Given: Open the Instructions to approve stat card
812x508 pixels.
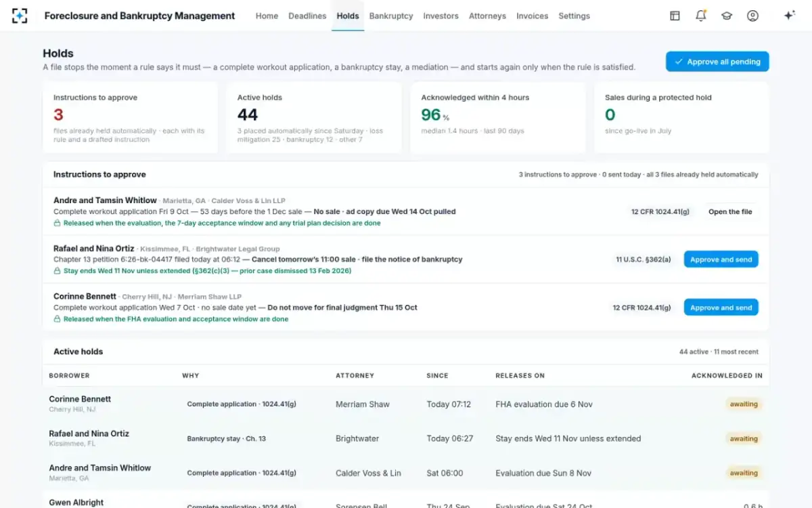Looking at the screenshot, I should [130, 118].
